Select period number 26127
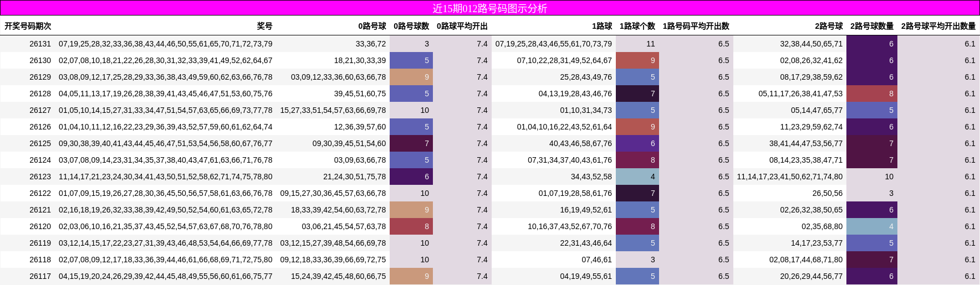 [40, 110]
